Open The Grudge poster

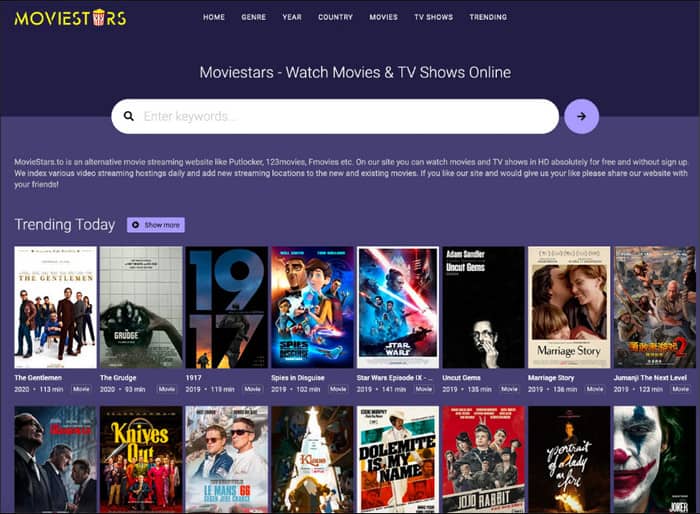[x=141, y=307]
